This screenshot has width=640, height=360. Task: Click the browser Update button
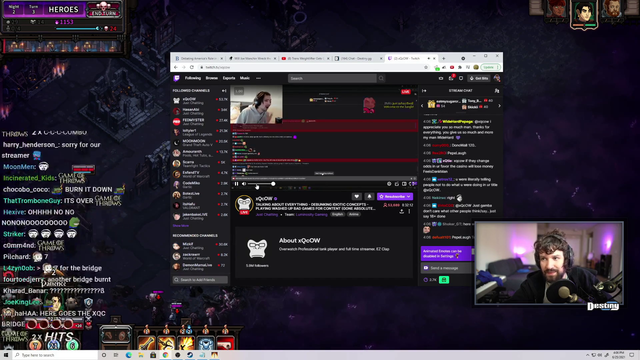(x=490, y=67)
